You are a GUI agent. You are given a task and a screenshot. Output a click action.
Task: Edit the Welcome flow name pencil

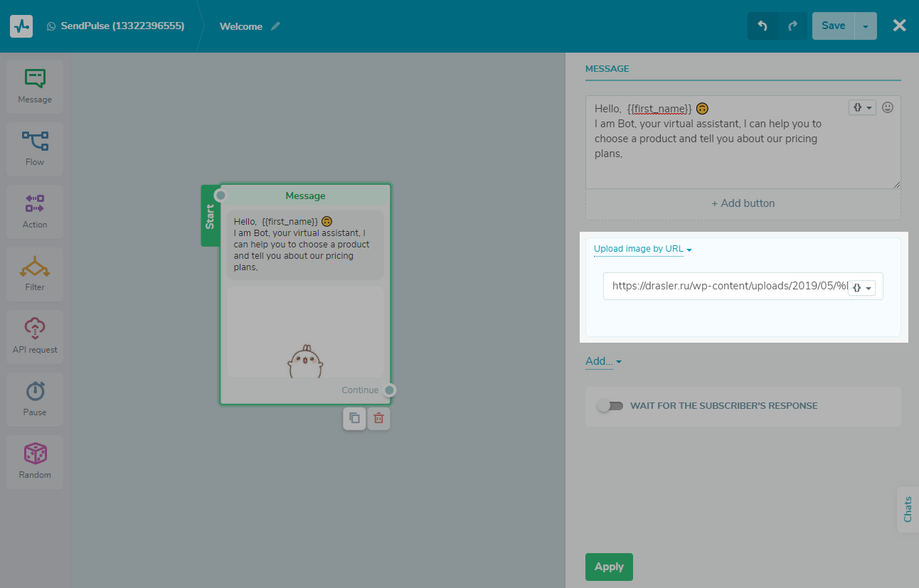[x=276, y=26]
